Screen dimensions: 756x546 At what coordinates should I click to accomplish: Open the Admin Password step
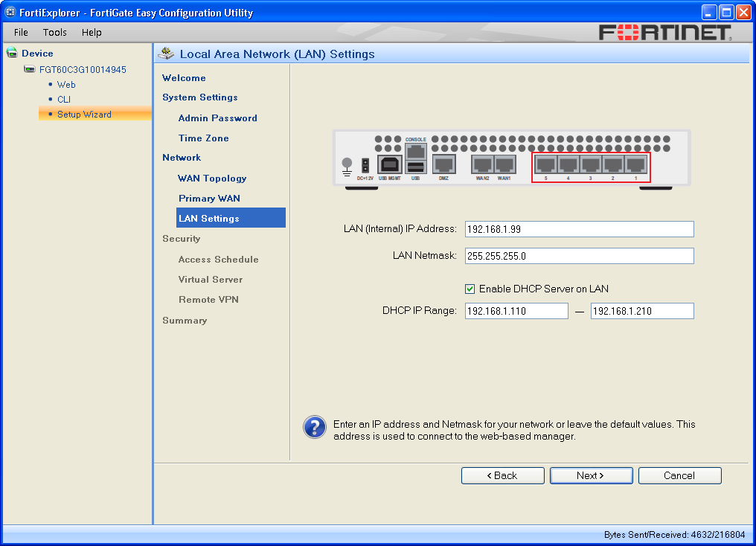coord(217,118)
